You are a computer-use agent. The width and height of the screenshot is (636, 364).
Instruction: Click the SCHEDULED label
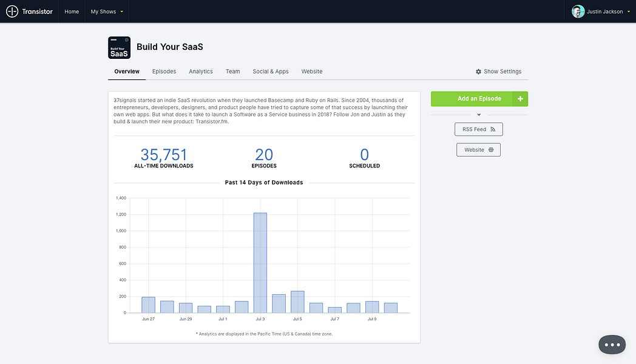pyautogui.click(x=365, y=166)
